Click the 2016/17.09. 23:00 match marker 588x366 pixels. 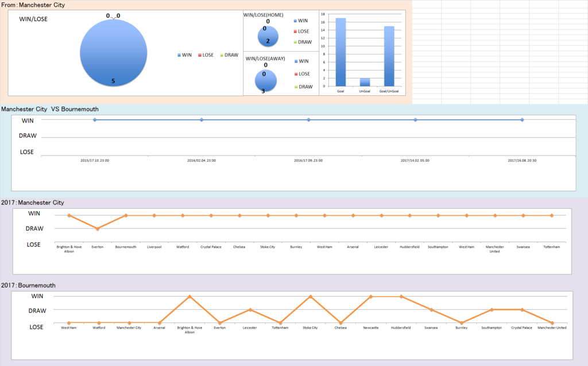308,120
